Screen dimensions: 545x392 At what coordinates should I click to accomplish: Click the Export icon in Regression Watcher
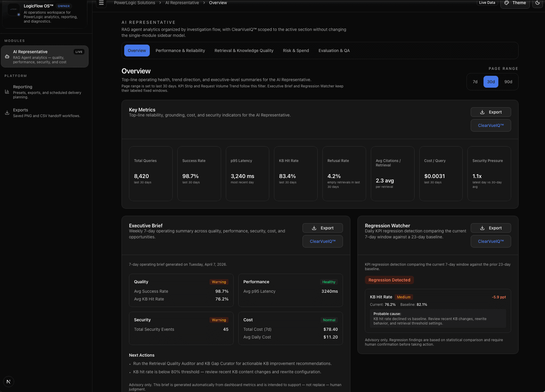[482, 228]
